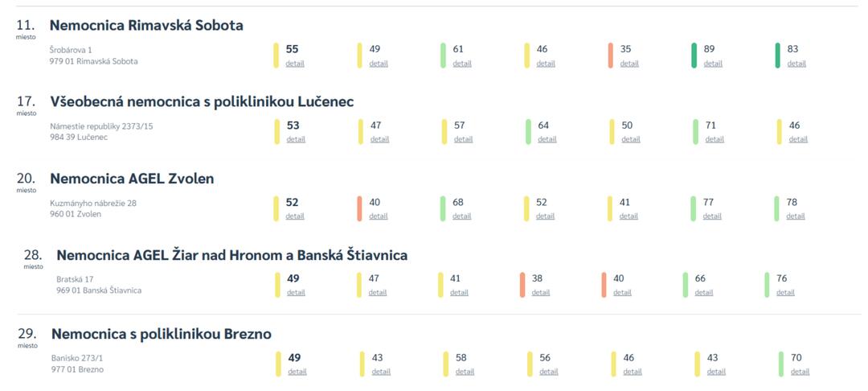
Task: Open Nemocnica AGEL Žiar nad Hronom title
Action: [231, 255]
